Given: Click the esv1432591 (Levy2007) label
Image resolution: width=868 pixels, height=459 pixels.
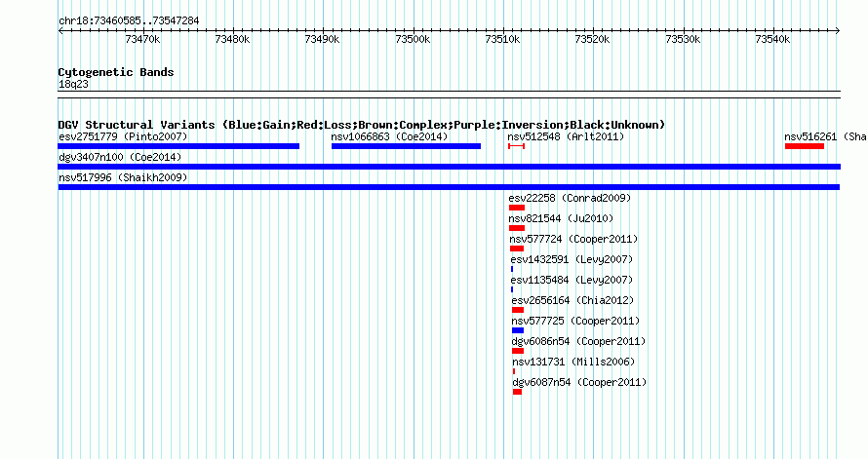Looking at the screenshot, I should click(x=572, y=259).
